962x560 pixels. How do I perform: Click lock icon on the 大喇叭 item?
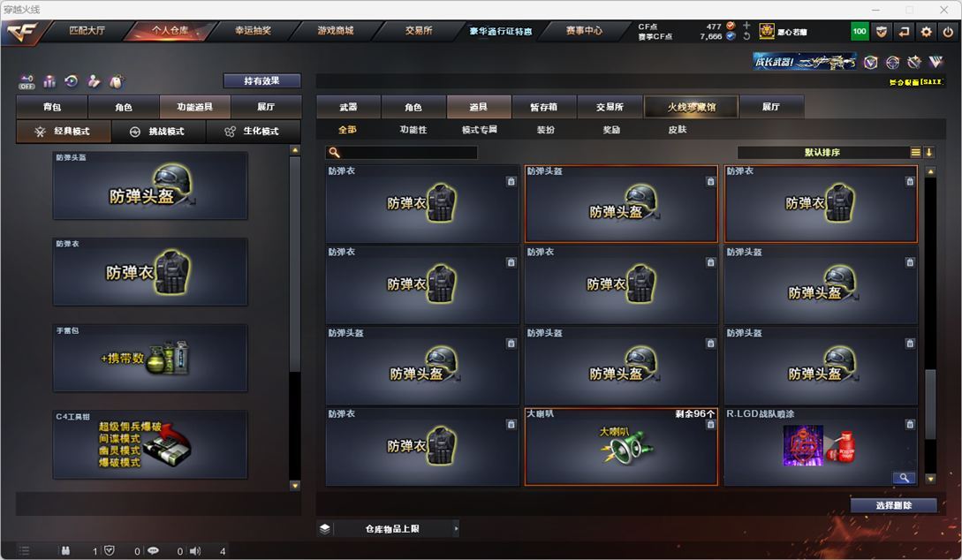(x=710, y=425)
